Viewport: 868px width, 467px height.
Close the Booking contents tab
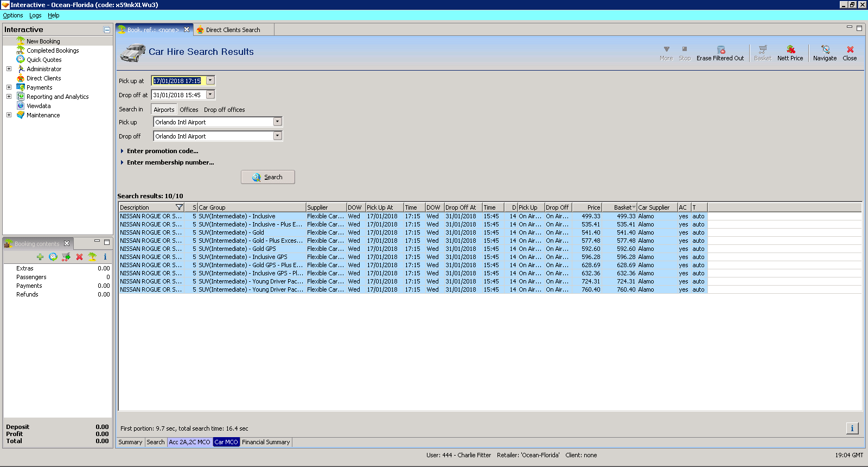point(67,243)
